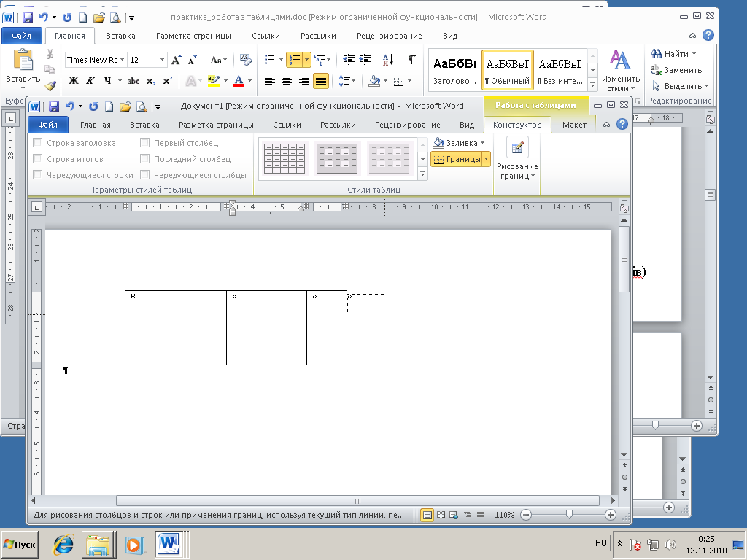Select first table style thumbnail
Screen dimensions: 747x560
285,158
